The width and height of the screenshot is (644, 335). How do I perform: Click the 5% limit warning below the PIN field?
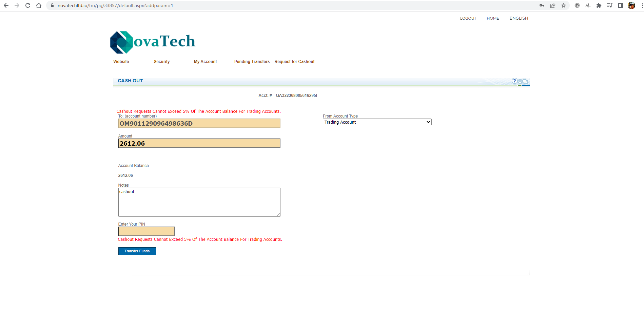200,239
